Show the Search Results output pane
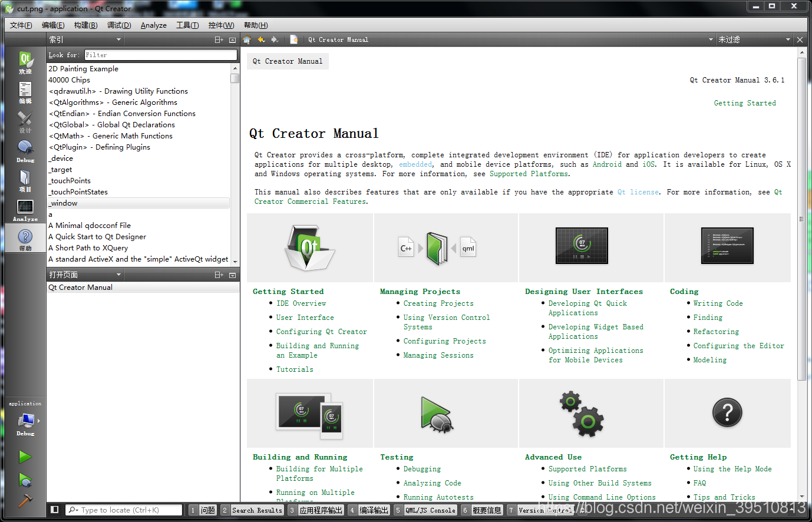The height and width of the screenshot is (522, 812). click(x=252, y=510)
